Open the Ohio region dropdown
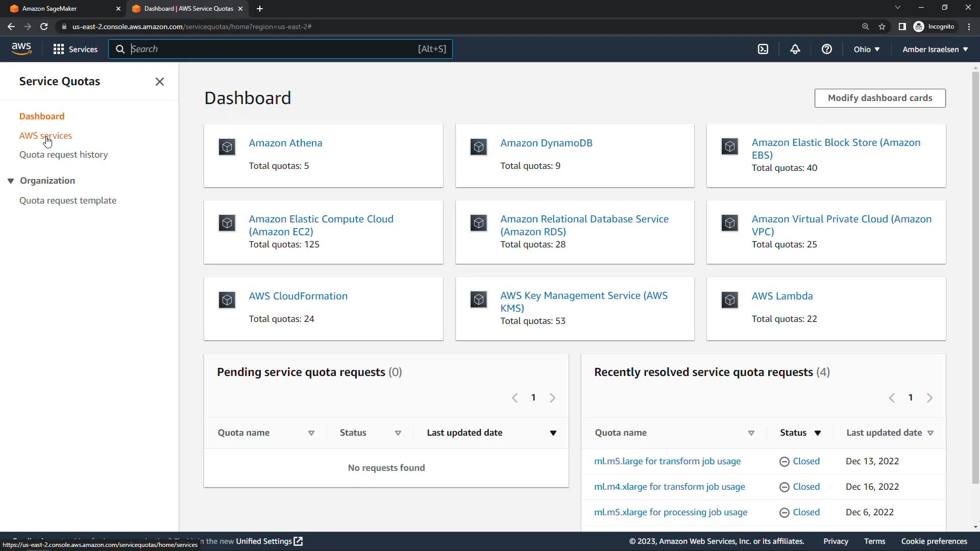This screenshot has height=551, width=980. click(866, 49)
